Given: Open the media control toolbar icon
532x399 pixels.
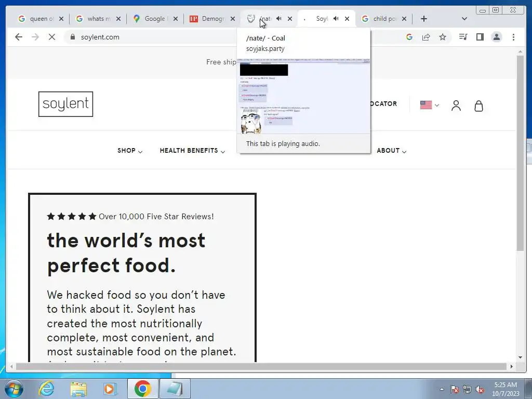Looking at the screenshot, I should [x=463, y=37].
